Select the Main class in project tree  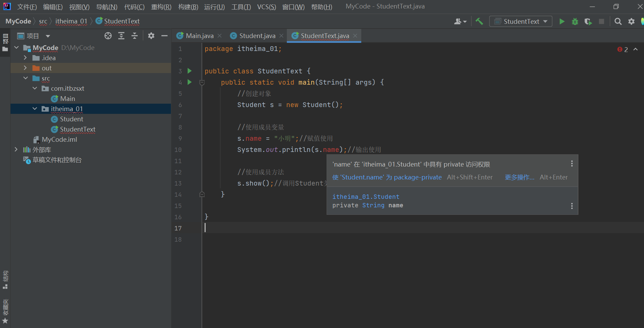click(x=67, y=99)
